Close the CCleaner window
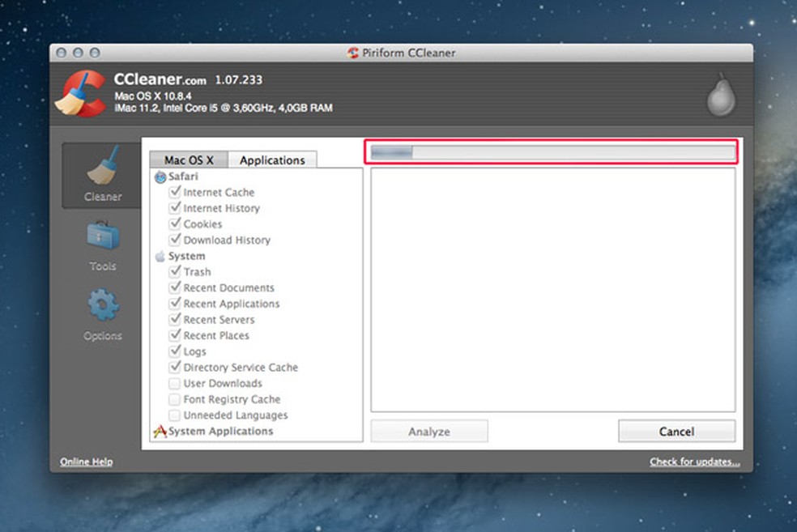 (x=62, y=53)
